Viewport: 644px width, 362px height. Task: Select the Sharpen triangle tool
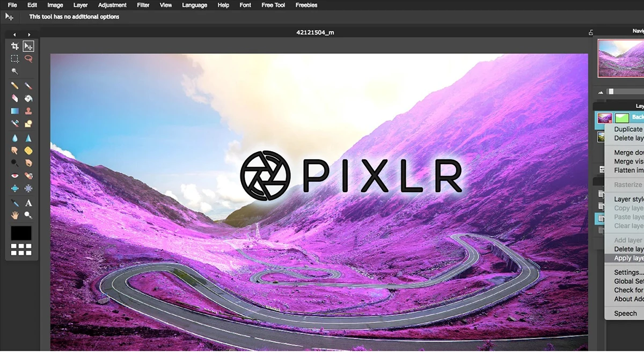coord(28,138)
